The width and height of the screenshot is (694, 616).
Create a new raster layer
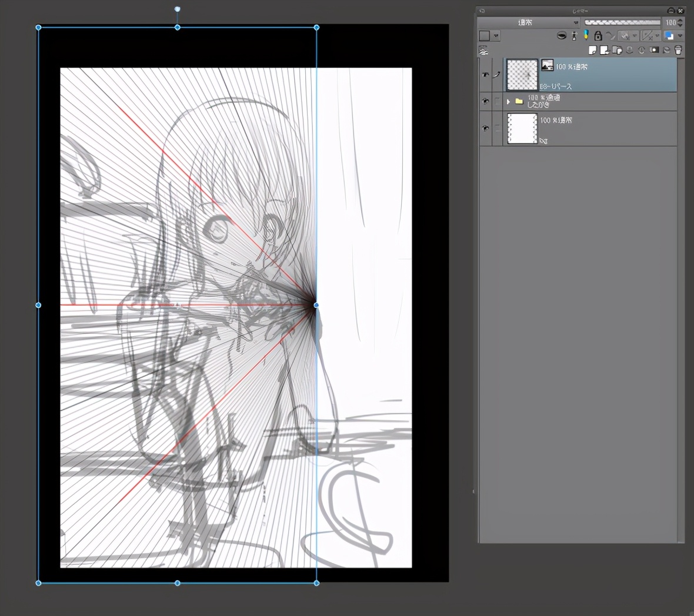pyautogui.click(x=593, y=51)
